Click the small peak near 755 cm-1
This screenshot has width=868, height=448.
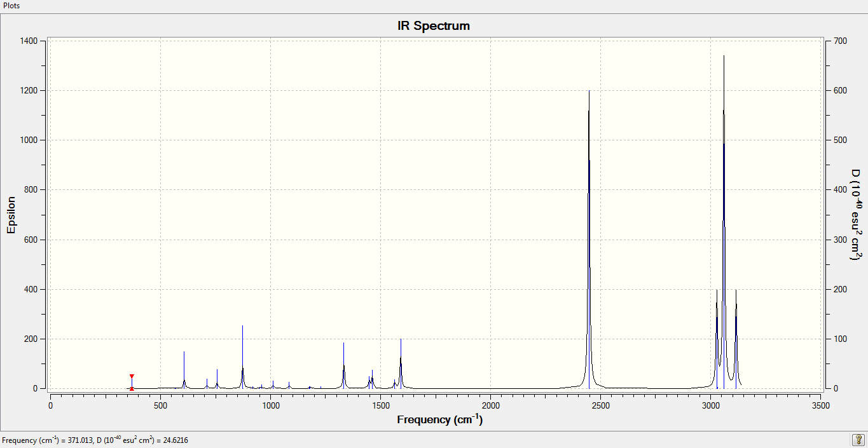coord(217,379)
